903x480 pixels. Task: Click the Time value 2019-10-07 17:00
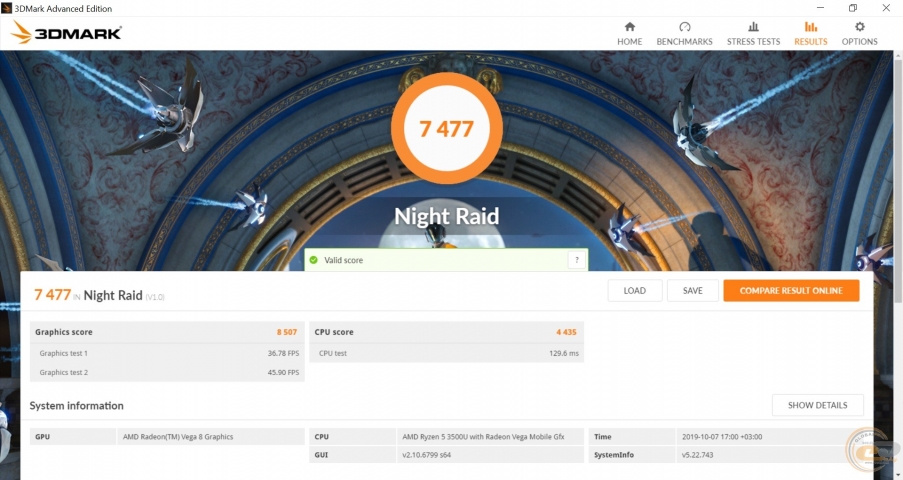722,437
